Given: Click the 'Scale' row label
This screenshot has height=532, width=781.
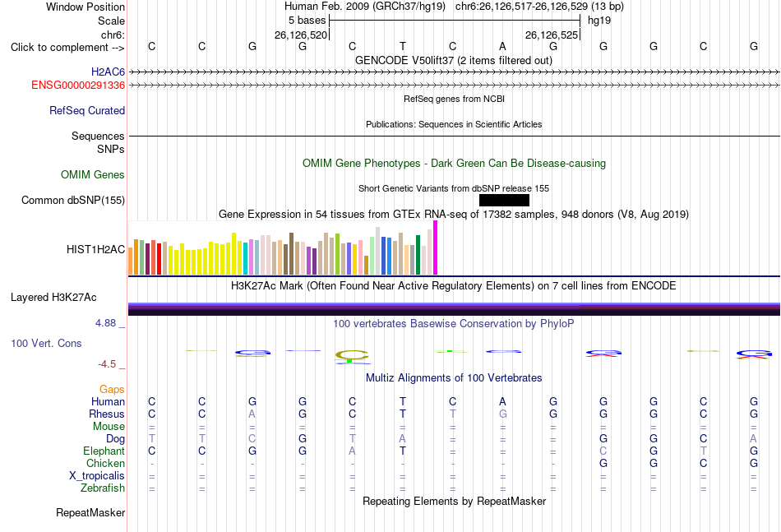Looking at the screenshot, I should pos(112,21).
